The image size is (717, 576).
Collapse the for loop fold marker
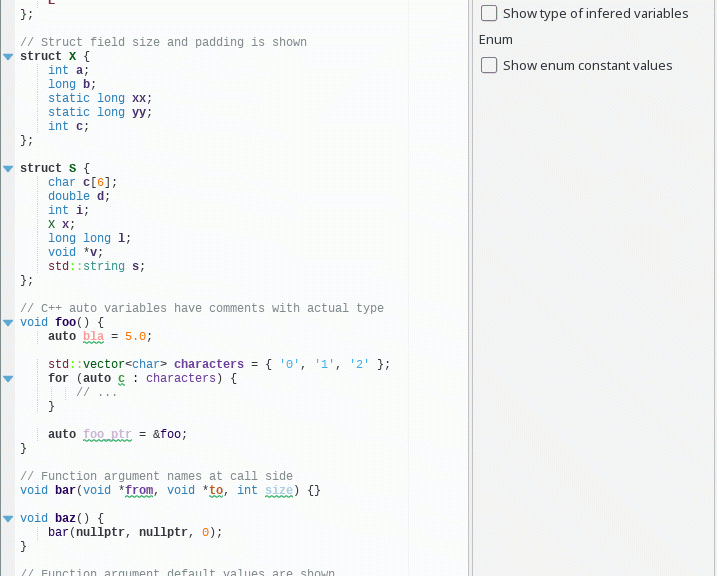pos(8,379)
